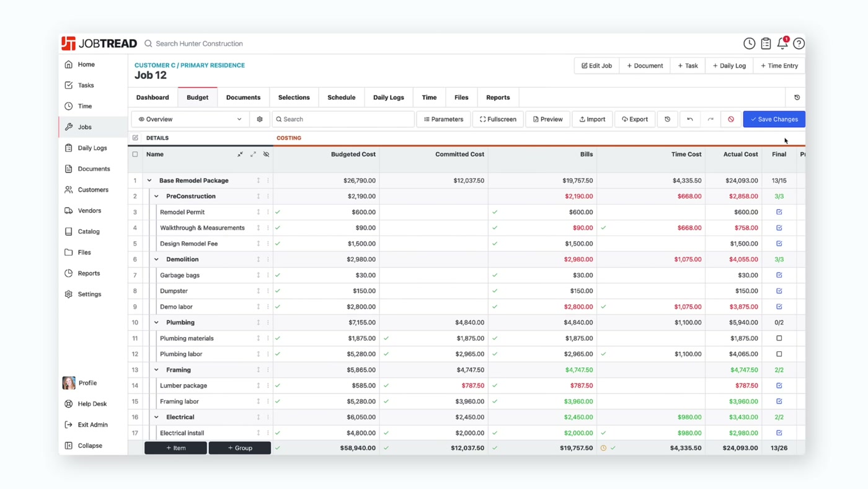The height and width of the screenshot is (489, 868).
Task: Collapse all rows using Name header icon
Action: coord(240,155)
